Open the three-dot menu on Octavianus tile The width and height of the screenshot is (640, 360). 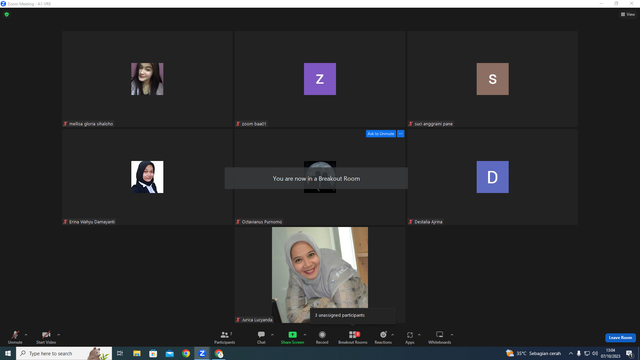point(400,133)
